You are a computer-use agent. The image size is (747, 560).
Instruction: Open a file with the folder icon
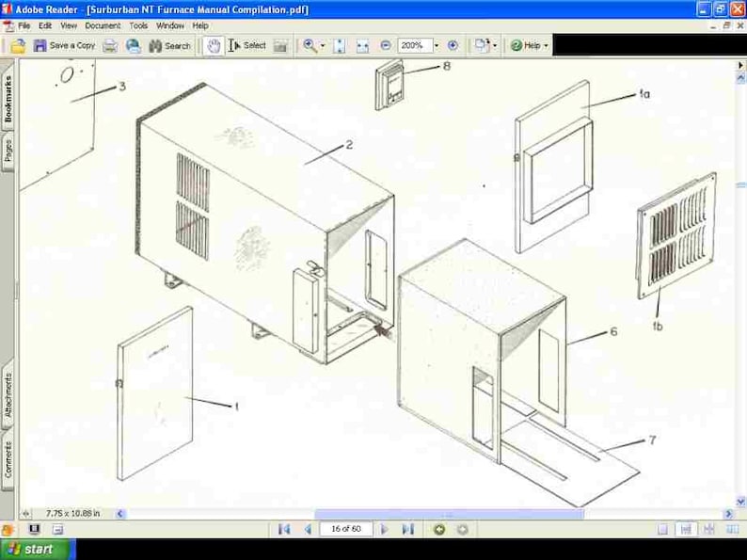coord(18,46)
